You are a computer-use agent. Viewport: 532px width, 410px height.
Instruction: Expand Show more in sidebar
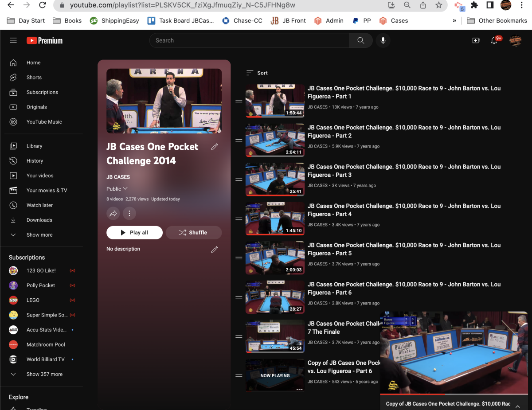point(39,235)
